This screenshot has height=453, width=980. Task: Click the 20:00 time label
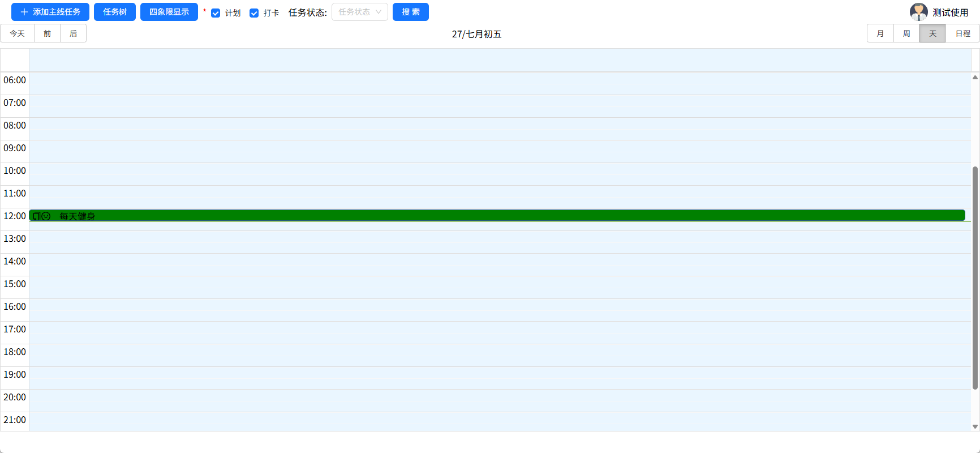(x=15, y=398)
